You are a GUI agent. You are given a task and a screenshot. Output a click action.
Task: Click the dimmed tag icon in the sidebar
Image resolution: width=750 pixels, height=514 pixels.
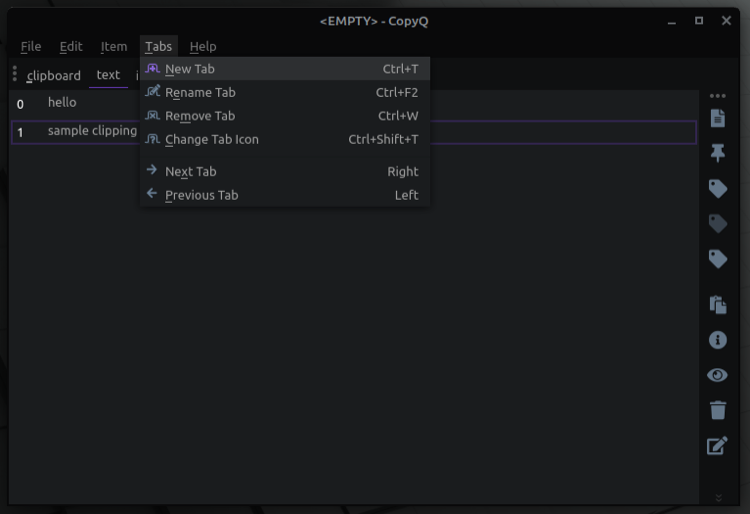(x=717, y=224)
